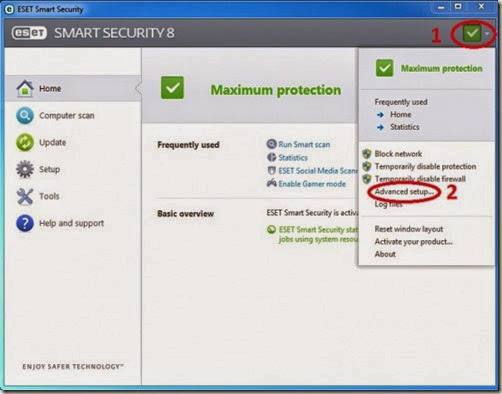The width and height of the screenshot is (502, 394).
Task: Click the ESET Smart Security is active text
Action: (312, 213)
